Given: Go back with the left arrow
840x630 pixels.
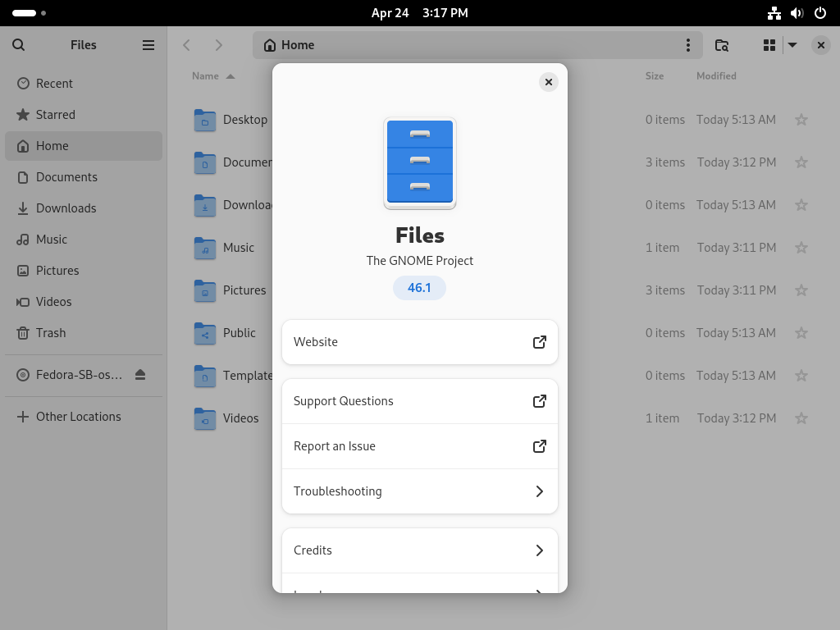Looking at the screenshot, I should (x=186, y=45).
